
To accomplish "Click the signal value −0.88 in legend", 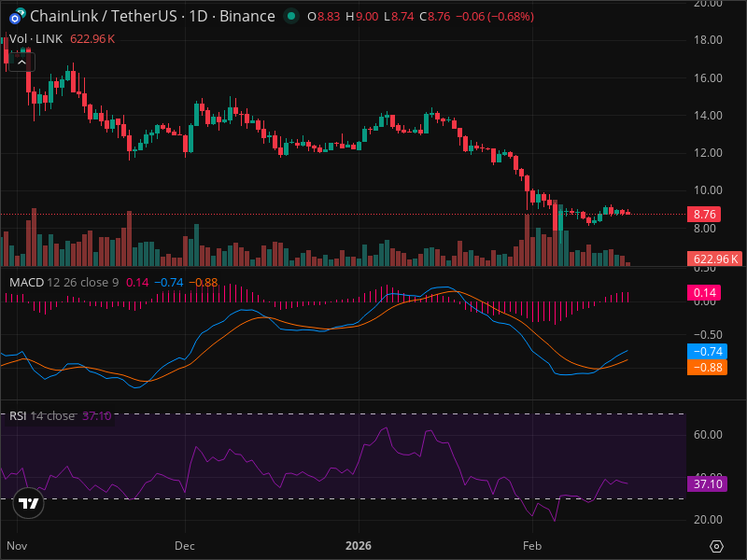I will [x=204, y=283].
